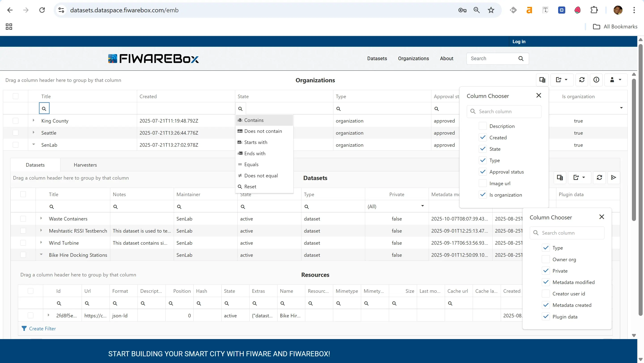The height and width of the screenshot is (363, 644).
Task: Click the send arrow icon in Datasets toolbar
Action: [x=614, y=178]
